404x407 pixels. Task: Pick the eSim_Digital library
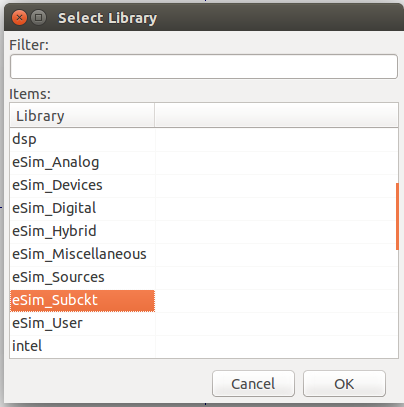pos(82,208)
